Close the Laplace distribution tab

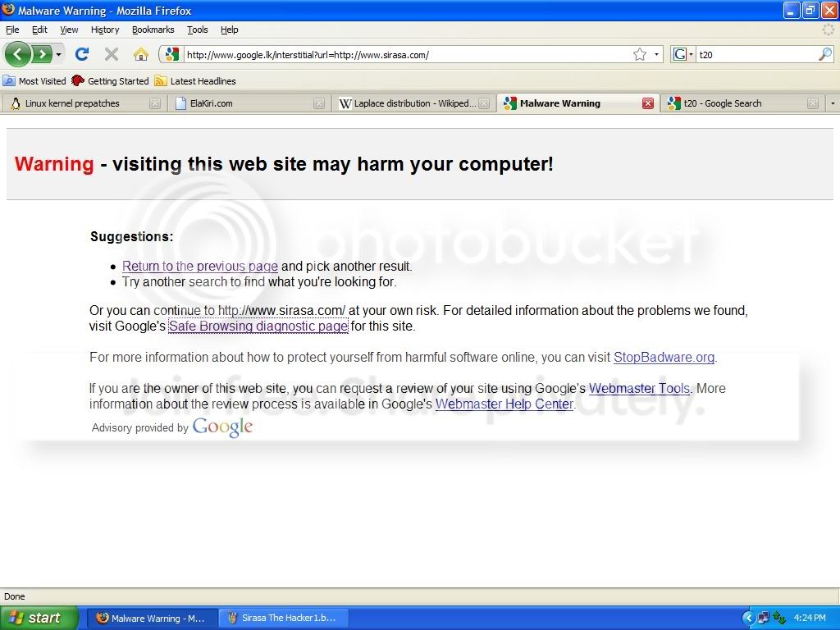point(484,103)
